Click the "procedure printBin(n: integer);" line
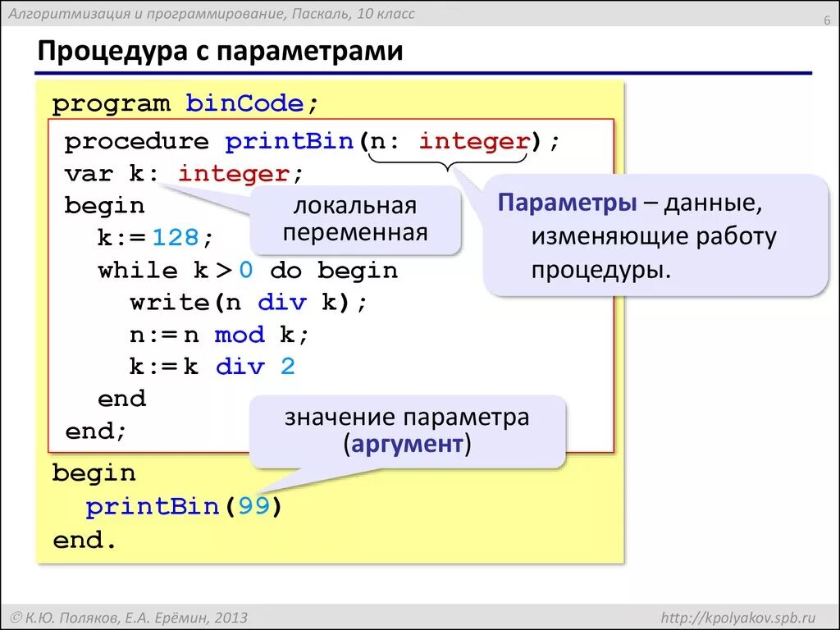 point(312,142)
